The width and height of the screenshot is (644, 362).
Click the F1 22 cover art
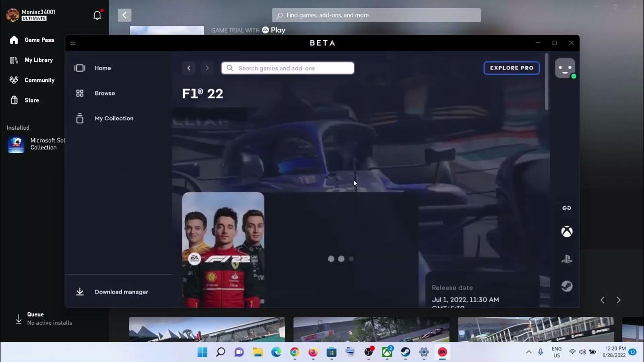point(223,250)
